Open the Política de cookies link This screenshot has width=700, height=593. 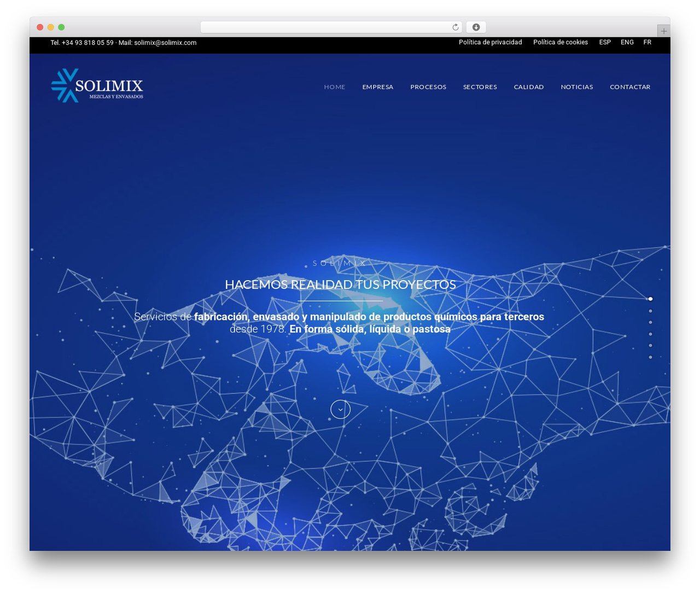(x=561, y=42)
